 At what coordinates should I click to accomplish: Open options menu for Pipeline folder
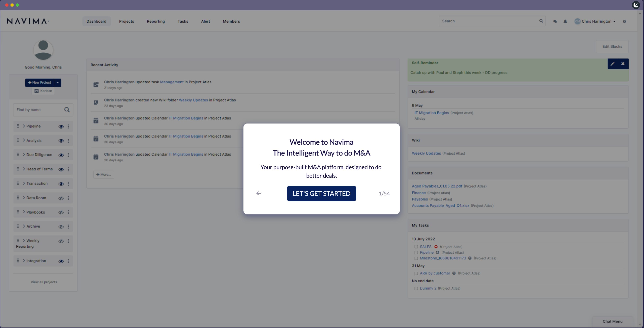(68, 126)
